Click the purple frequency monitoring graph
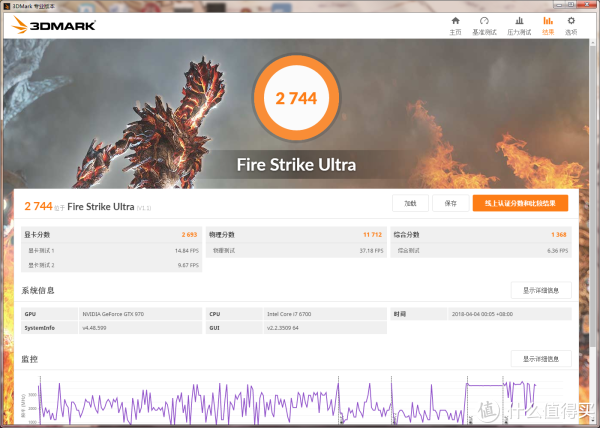Viewport: 600px width, 428px height. 287,402
